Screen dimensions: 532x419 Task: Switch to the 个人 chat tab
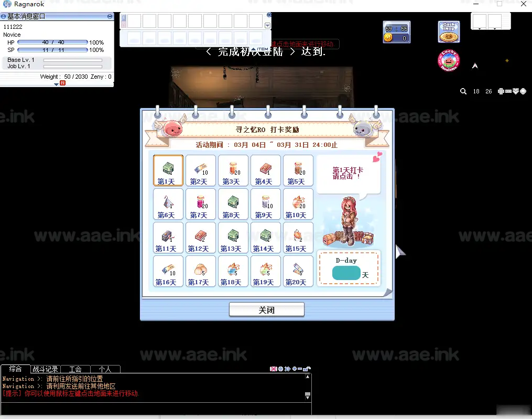(105, 369)
